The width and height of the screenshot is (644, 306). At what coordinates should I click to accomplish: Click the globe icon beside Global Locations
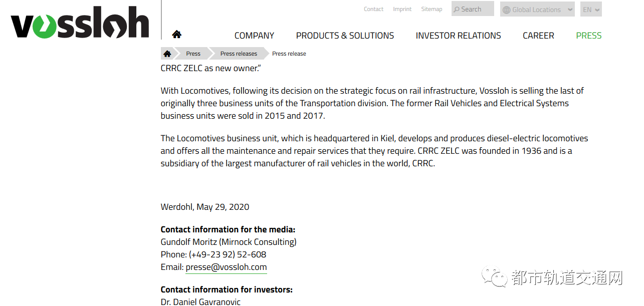click(506, 10)
